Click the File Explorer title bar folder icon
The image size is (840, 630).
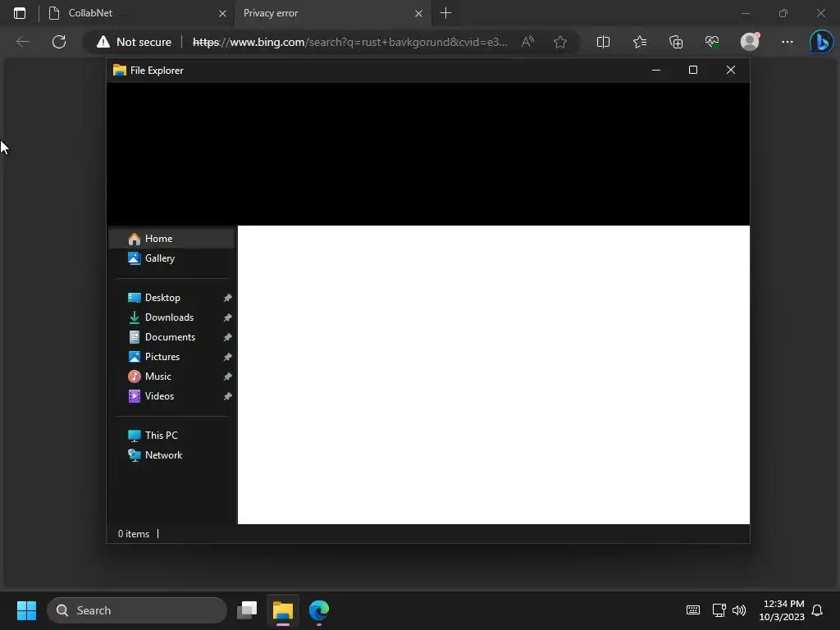point(120,71)
